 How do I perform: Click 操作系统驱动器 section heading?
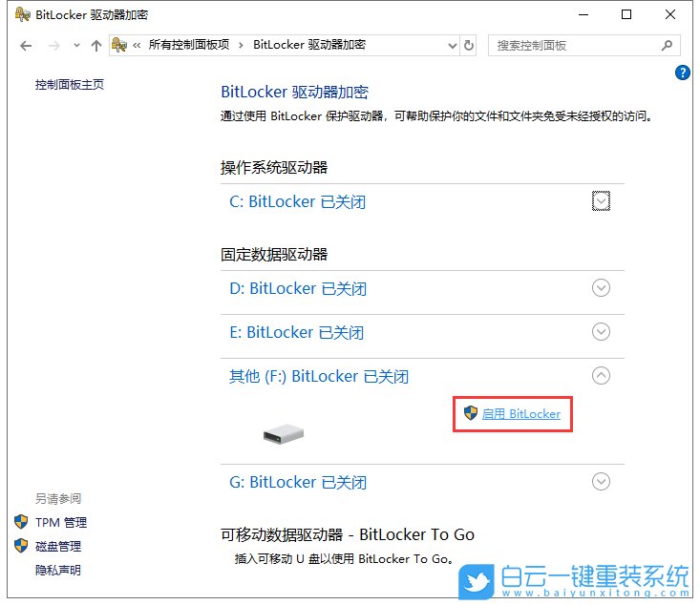coord(274,167)
